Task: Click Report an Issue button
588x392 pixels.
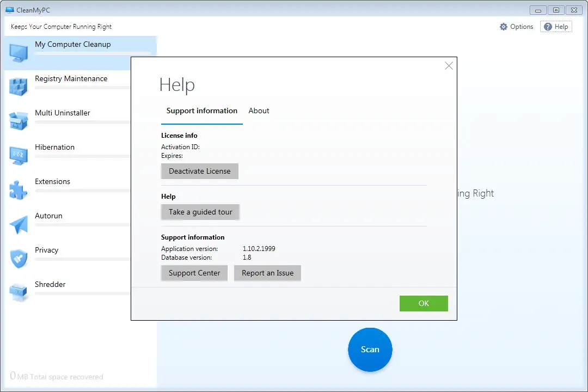Action: pos(267,273)
